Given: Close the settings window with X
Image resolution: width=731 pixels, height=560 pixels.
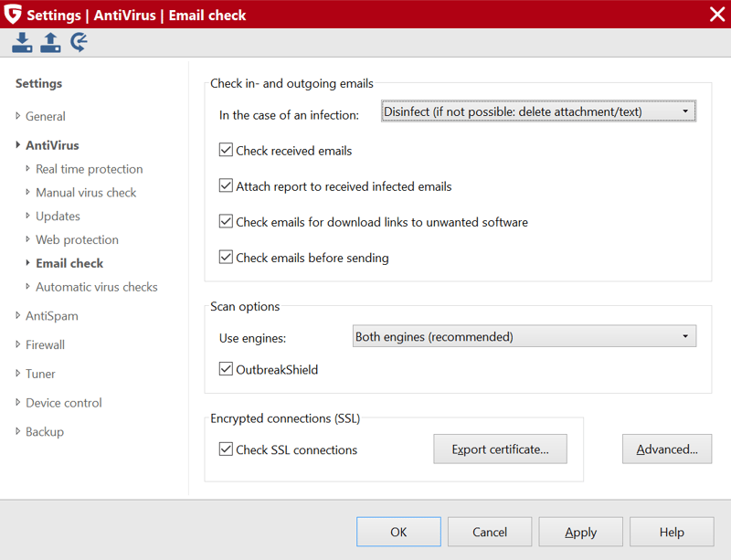Looking at the screenshot, I should 717,15.
